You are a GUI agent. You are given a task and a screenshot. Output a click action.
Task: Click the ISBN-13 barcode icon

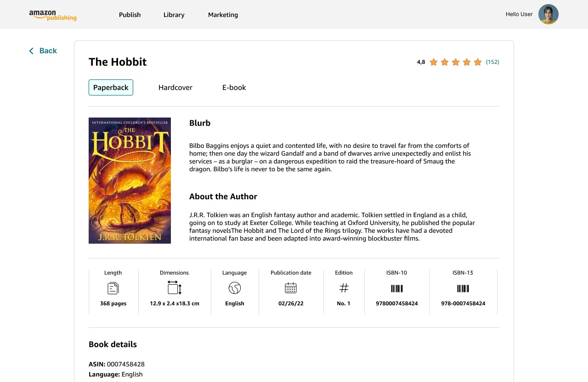[463, 288]
